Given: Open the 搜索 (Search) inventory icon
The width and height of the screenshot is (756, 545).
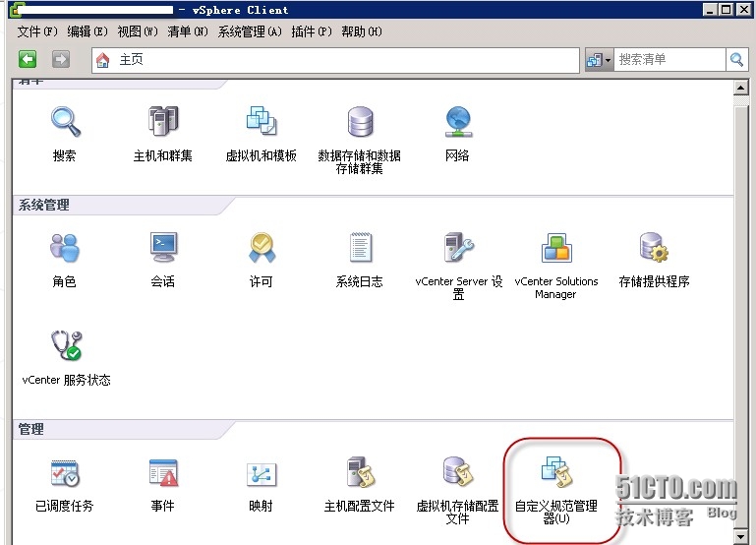Looking at the screenshot, I should click(x=65, y=122).
